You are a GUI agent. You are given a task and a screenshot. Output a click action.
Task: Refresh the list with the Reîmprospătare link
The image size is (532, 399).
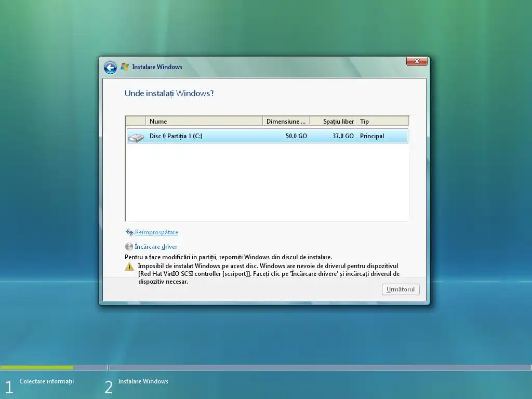(156, 232)
